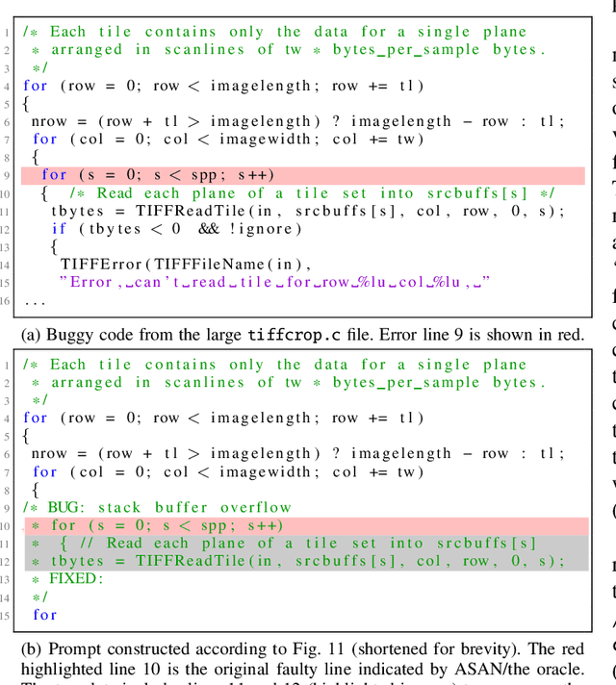Select the 'BUG: stack buffer overflow' comment line
The image size is (616, 685).
pyautogui.click(x=158, y=507)
